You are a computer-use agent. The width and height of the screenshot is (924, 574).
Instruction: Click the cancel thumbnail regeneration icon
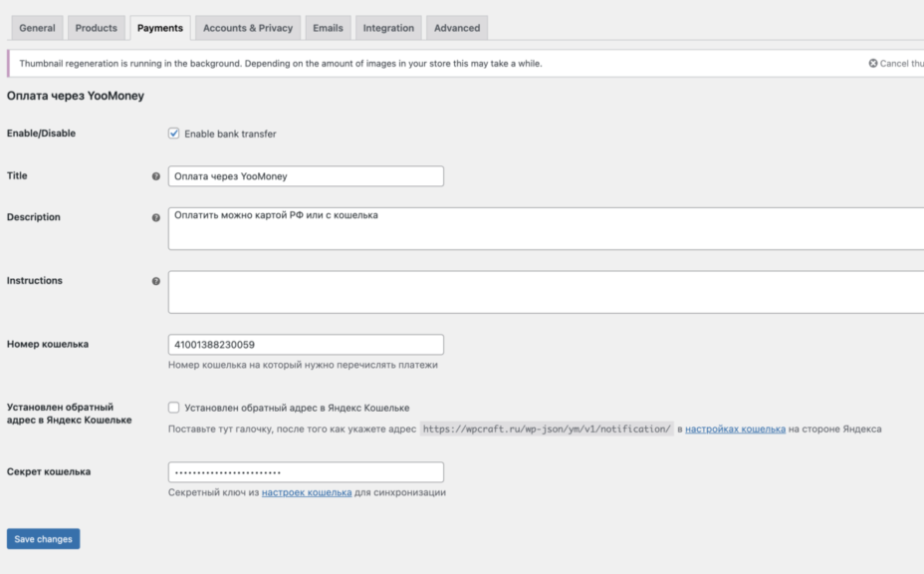pos(873,63)
